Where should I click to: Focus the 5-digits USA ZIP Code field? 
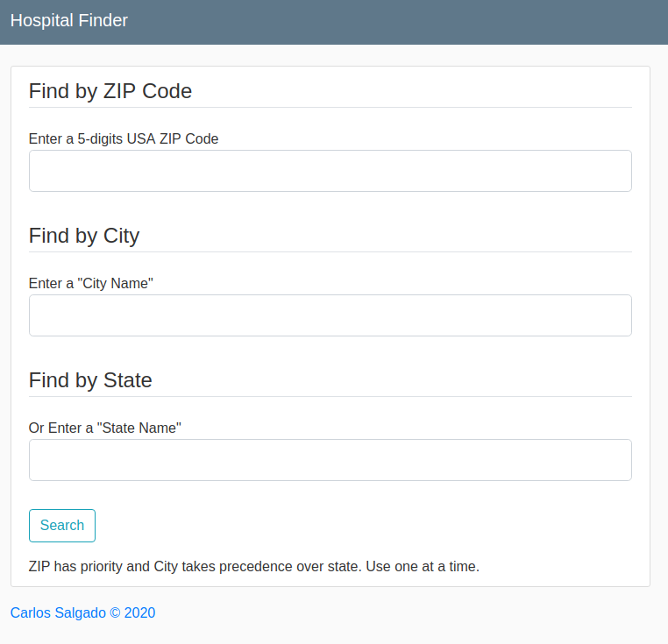[330, 171]
